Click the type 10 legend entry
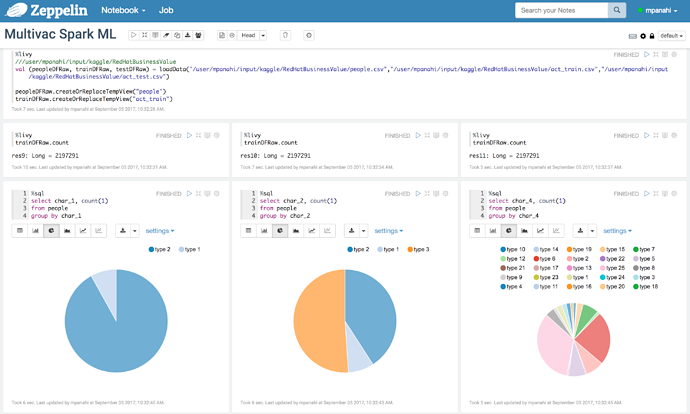 513,249
